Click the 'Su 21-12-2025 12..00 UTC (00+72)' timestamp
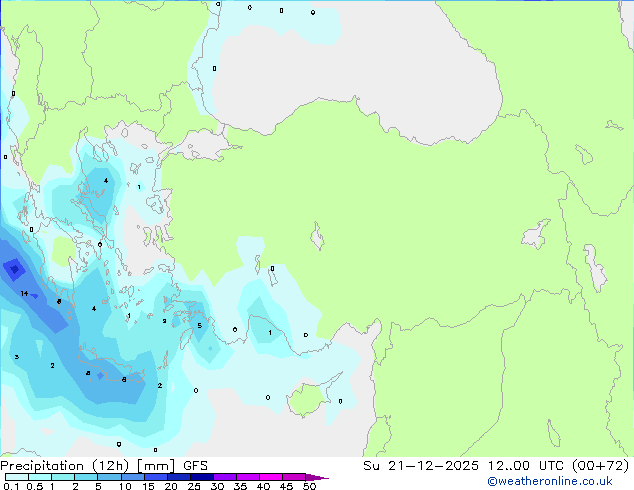 (496, 466)
